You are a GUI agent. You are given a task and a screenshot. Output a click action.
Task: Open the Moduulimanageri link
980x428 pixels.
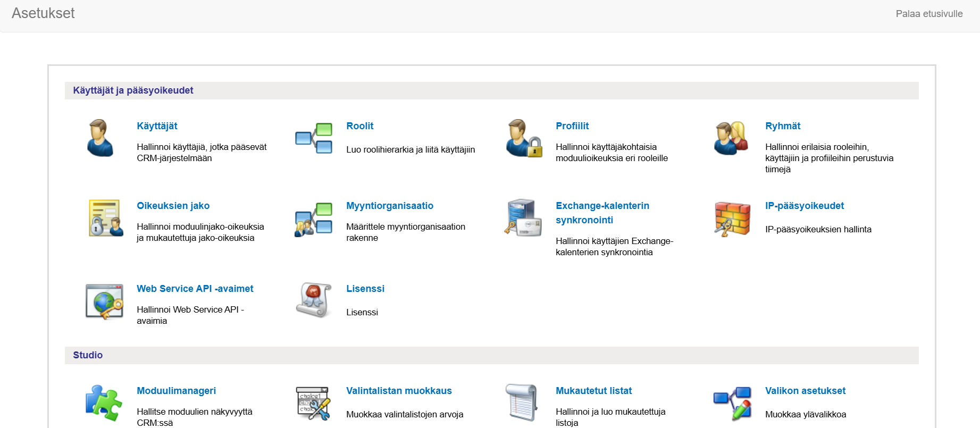(x=177, y=391)
